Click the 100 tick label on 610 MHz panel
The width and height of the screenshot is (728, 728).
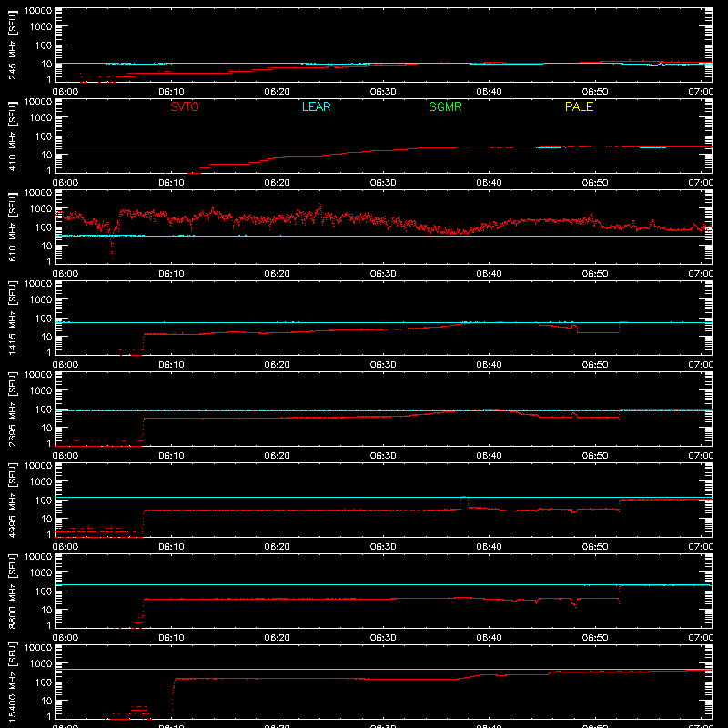(x=44, y=227)
